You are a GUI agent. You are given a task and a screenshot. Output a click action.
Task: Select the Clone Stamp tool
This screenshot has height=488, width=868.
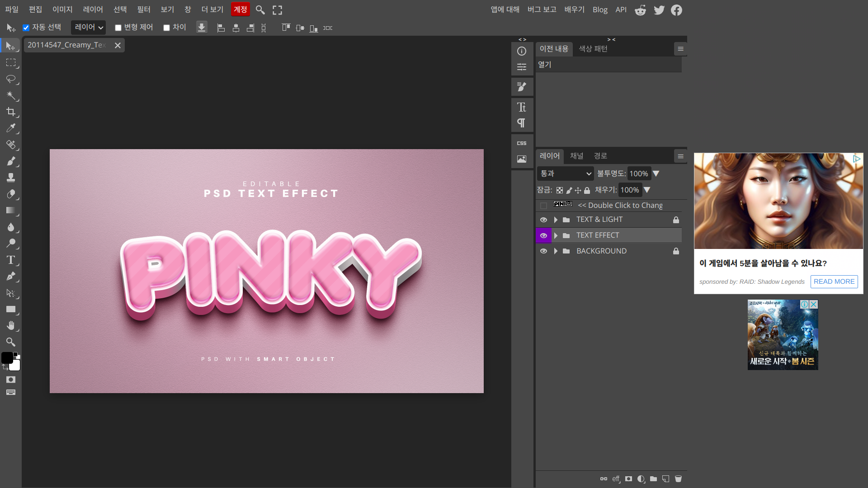11,178
